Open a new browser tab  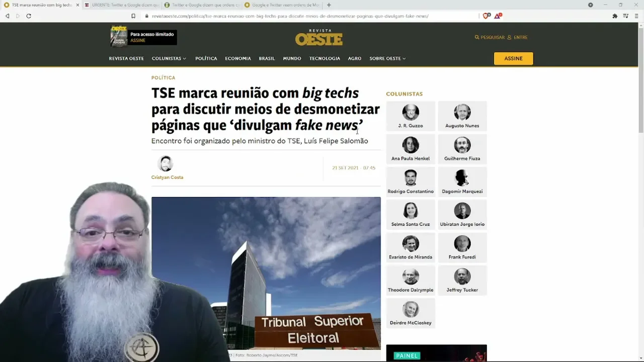(x=329, y=5)
